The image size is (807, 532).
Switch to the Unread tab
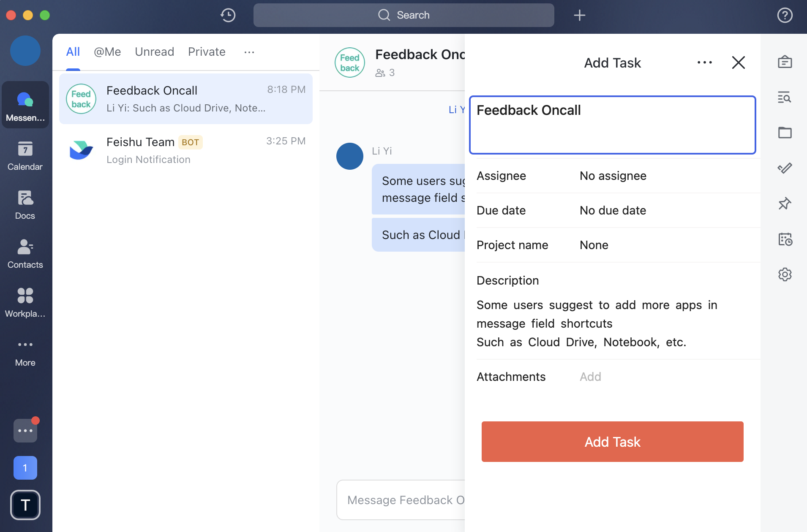[155, 52]
